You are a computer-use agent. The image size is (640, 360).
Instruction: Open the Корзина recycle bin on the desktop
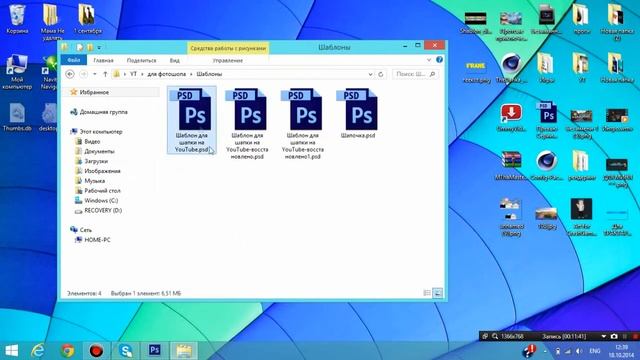[x=17, y=19]
